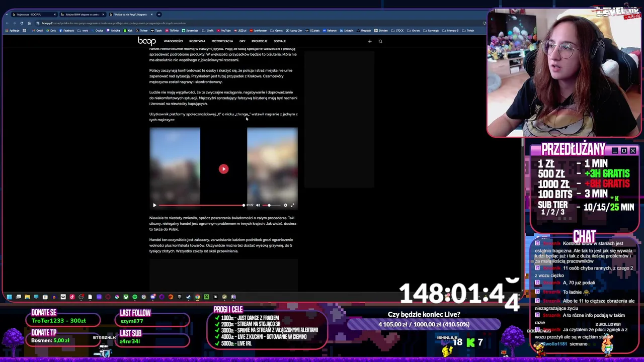Mute the video using the speaker icon
The height and width of the screenshot is (362, 644).
click(x=258, y=205)
